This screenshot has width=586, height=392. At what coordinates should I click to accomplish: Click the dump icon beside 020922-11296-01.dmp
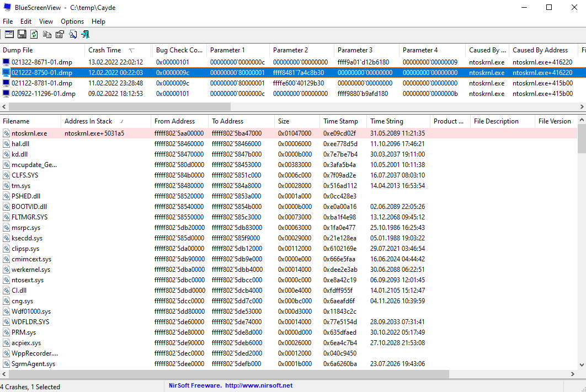pyautogui.click(x=6, y=93)
